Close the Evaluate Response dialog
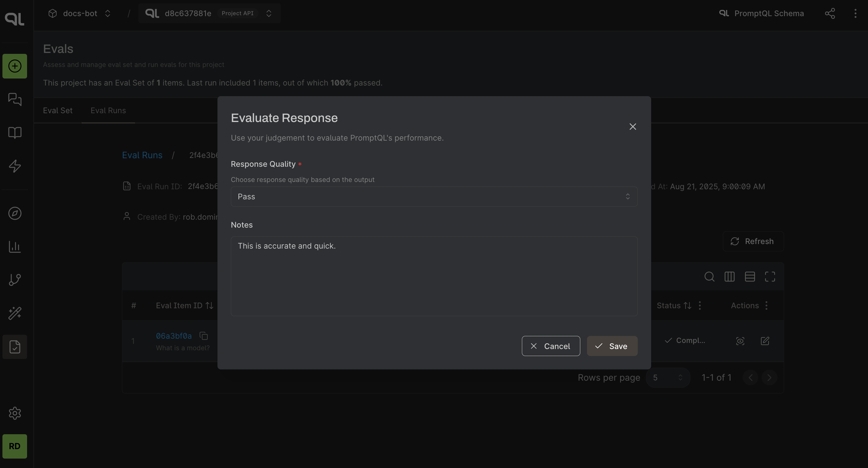Screen dimensions: 868x468 [633, 127]
